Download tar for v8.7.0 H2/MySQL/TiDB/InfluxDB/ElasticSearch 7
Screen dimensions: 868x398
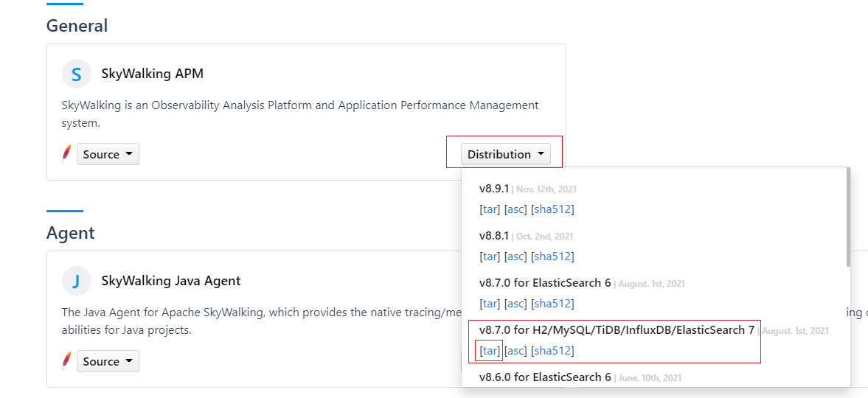pos(490,351)
